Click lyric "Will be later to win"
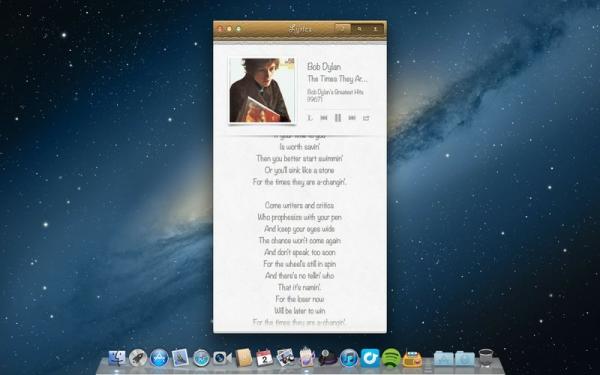600x375 pixels. pyautogui.click(x=300, y=311)
